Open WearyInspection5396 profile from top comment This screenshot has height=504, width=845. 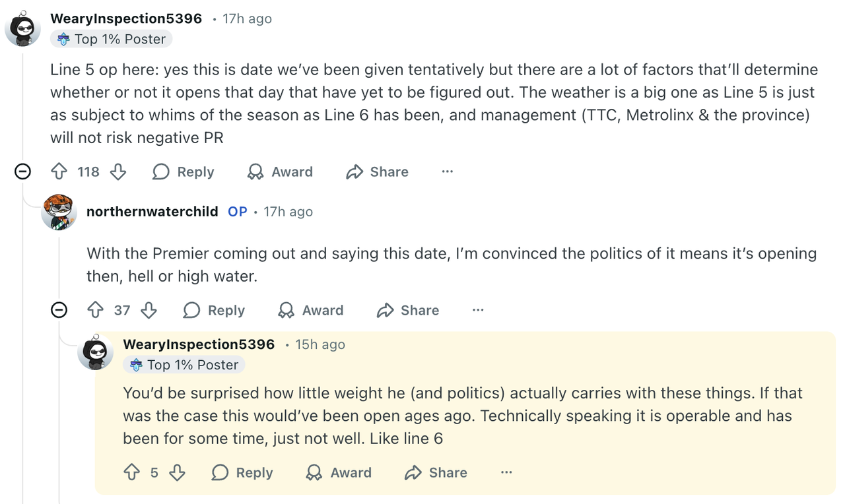(x=126, y=18)
